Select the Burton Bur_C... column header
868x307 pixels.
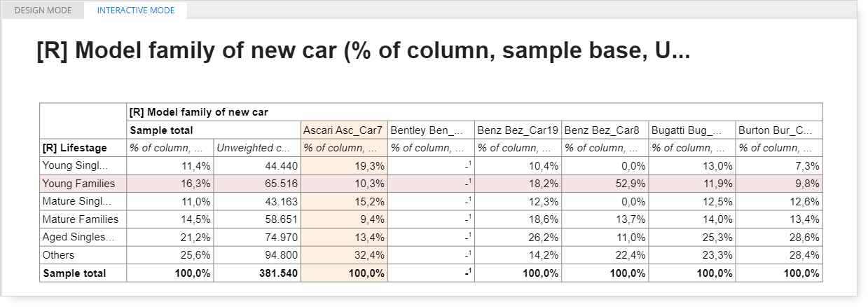[x=778, y=130]
